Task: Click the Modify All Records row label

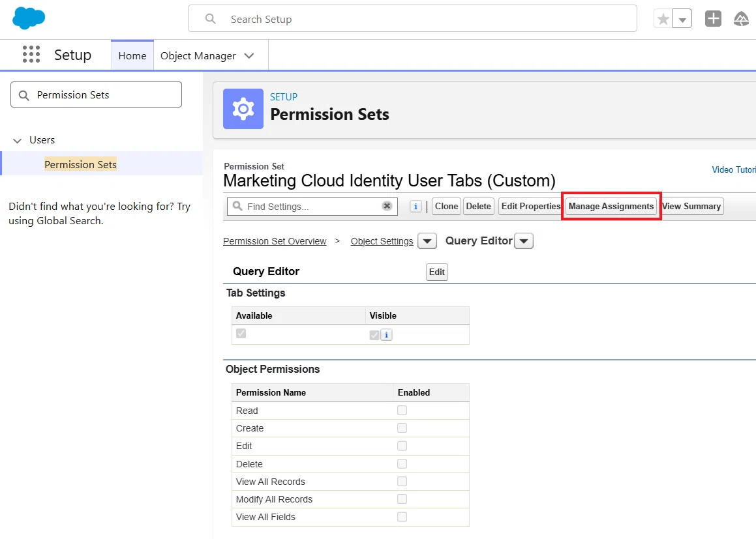Action: pos(275,499)
